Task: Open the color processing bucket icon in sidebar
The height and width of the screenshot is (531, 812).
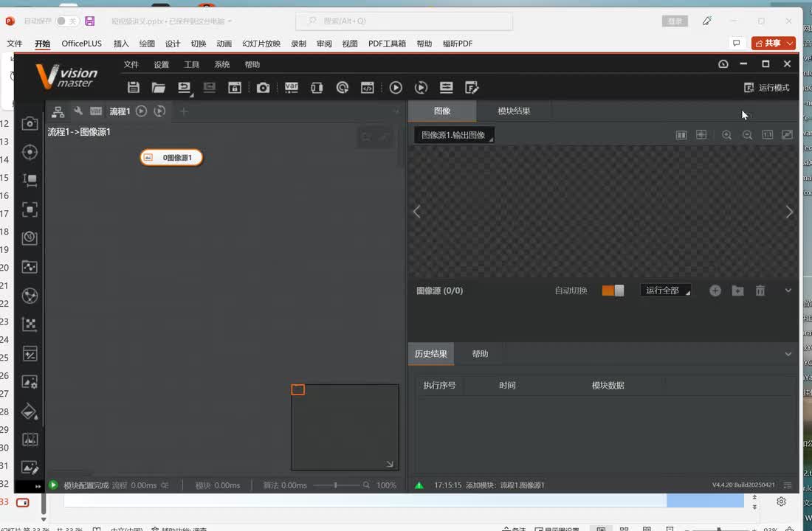Action: 30,412
